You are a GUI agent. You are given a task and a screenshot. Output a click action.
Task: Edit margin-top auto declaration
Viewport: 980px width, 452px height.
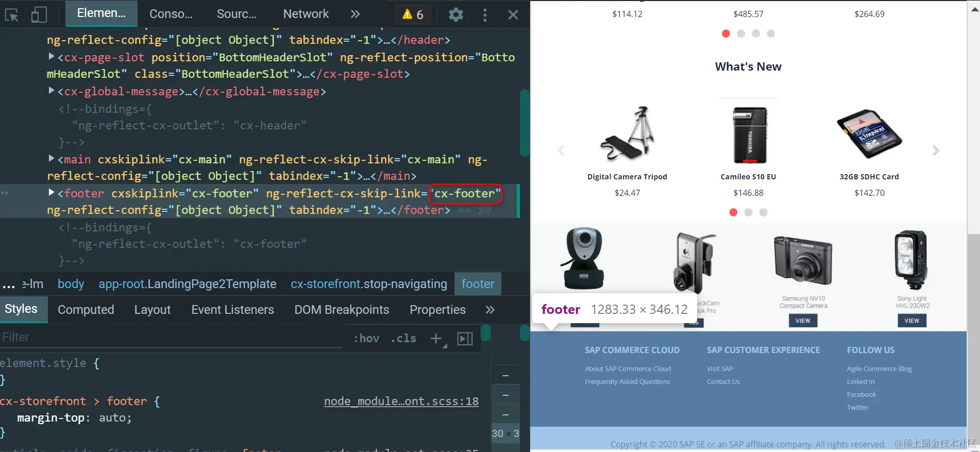75,418
